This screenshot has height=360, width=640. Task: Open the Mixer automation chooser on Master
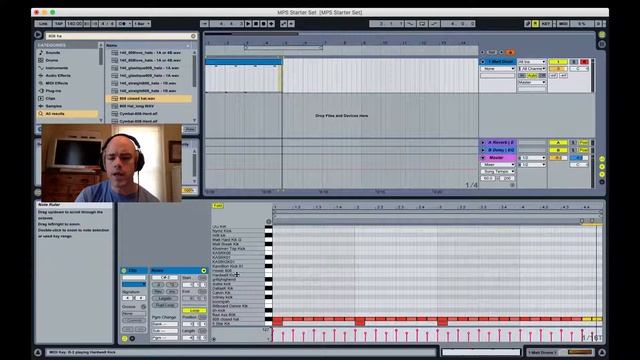[x=498, y=164]
